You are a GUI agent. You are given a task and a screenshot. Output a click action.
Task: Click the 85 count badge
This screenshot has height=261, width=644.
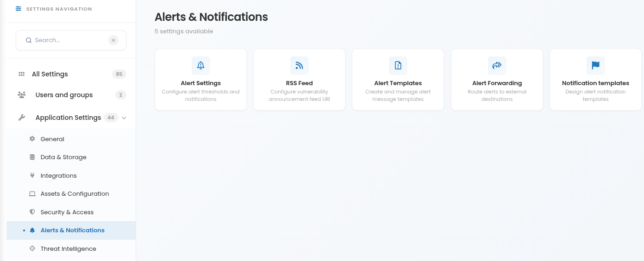119,74
